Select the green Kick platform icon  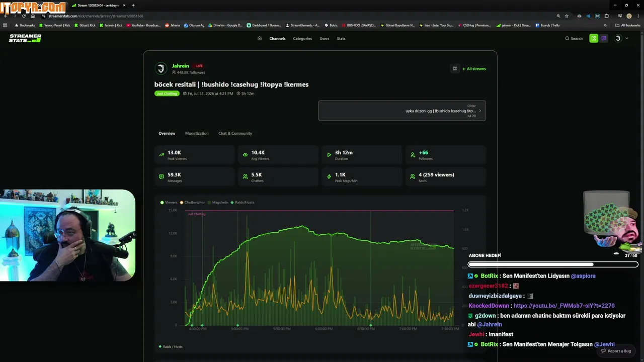594,38
